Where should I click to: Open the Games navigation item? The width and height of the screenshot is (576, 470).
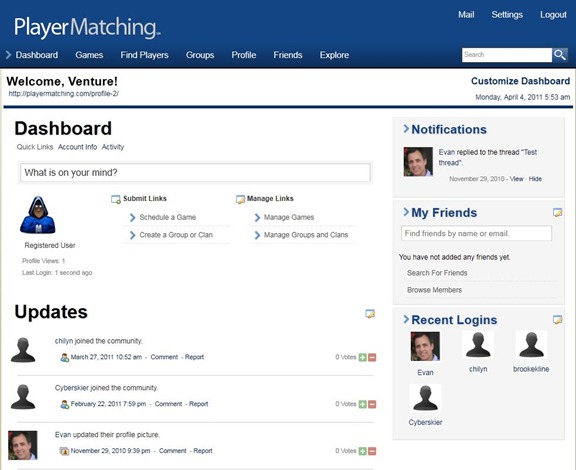(x=89, y=55)
